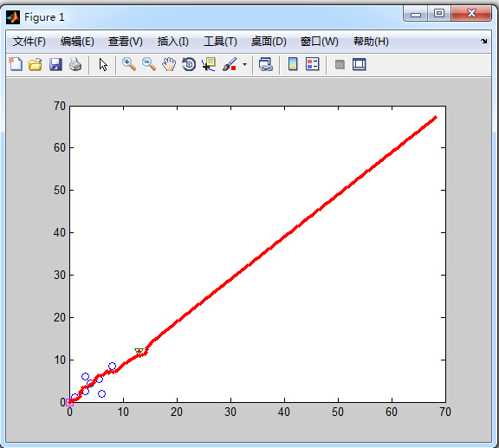Expand the toolbar dock arrow at right
Image resolution: width=499 pixels, height=448 pixels.
[483, 41]
